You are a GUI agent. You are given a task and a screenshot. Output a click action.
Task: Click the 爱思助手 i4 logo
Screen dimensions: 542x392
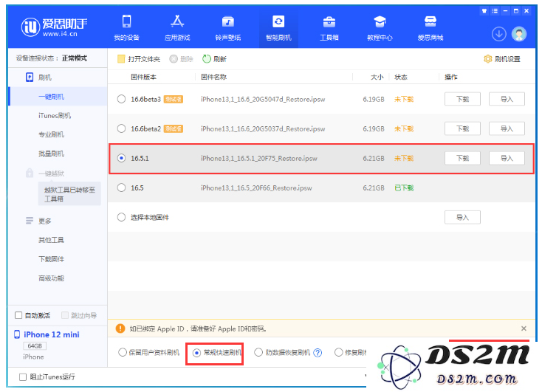click(x=54, y=27)
